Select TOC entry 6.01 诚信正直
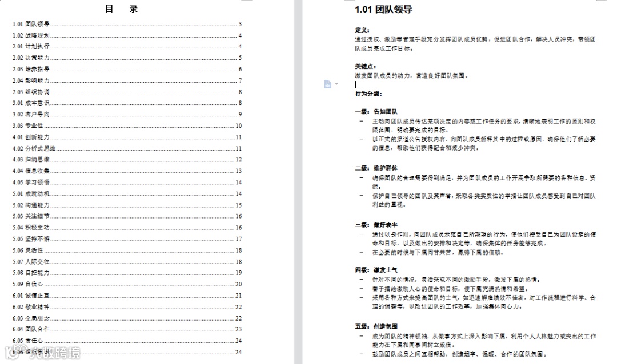617x364 pixels. [x=127, y=296]
